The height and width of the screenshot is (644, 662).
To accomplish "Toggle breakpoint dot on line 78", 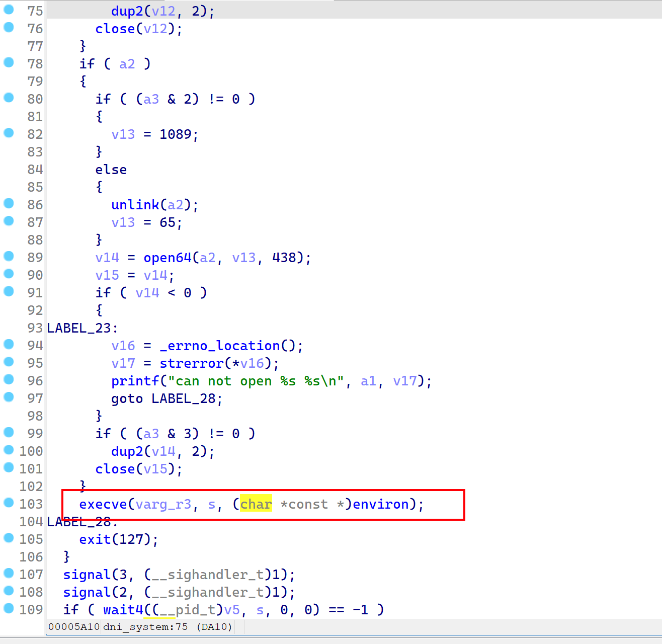I will pyautogui.click(x=9, y=62).
